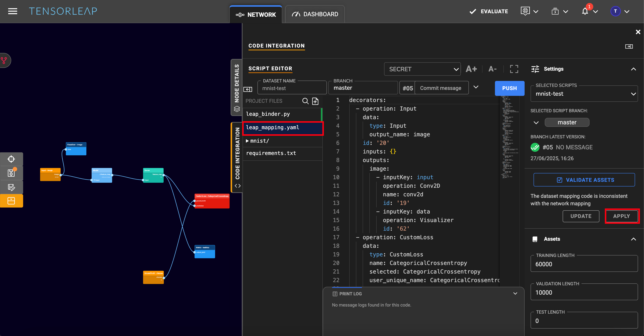Collapse the Settings section

pos(633,69)
